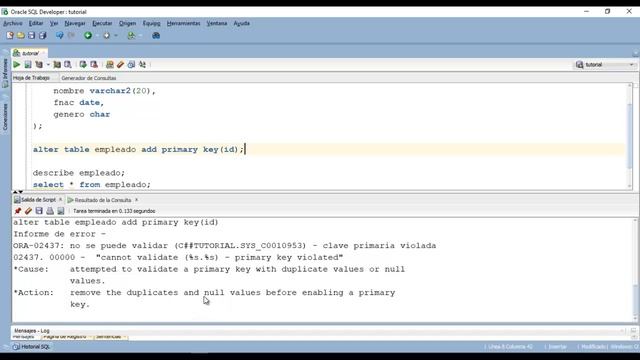Open the Ventana menu
Screen dimensions: 640x360
(x=216, y=23)
